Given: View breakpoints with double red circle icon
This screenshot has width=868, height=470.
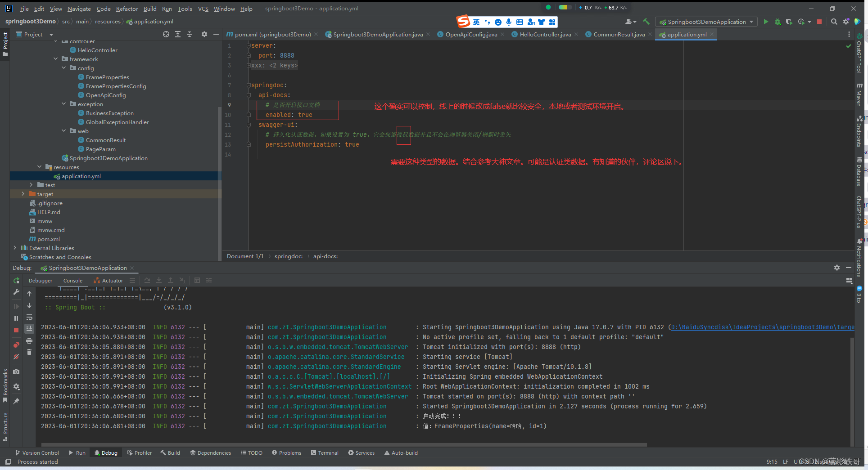Looking at the screenshot, I should [x=17, y=345].
